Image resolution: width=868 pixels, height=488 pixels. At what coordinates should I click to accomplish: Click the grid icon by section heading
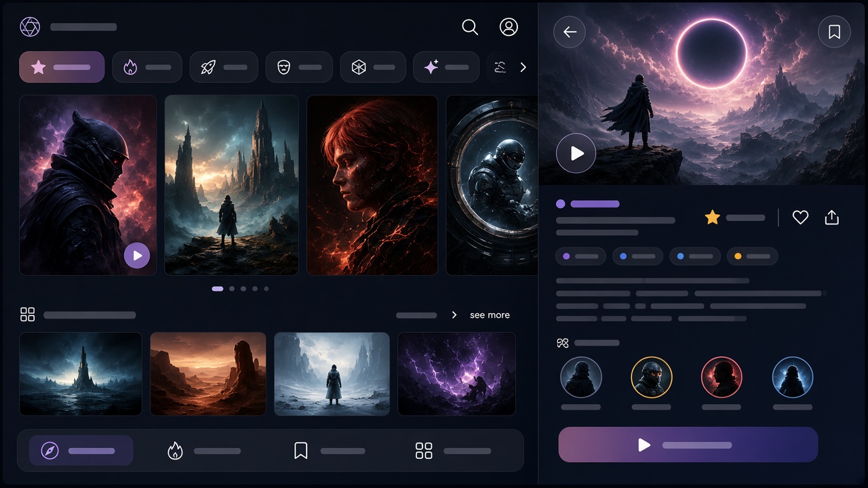[x=27, y=314]
